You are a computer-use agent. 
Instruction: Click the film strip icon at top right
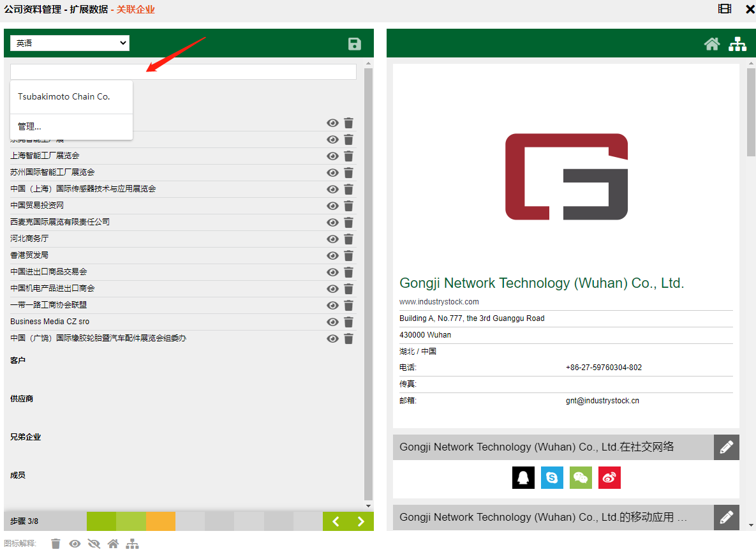(724, 9)
